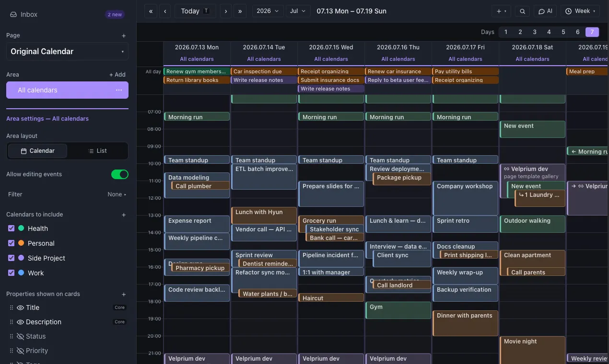
Task: Open the Dinner with parents event
Action: (465, 323)
